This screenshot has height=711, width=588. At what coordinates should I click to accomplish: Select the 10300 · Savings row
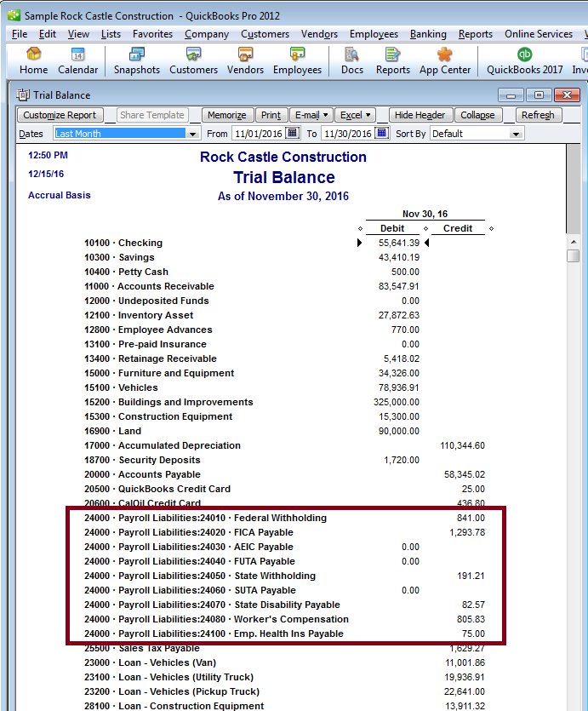pyautogui.click(x=284, y=257)
